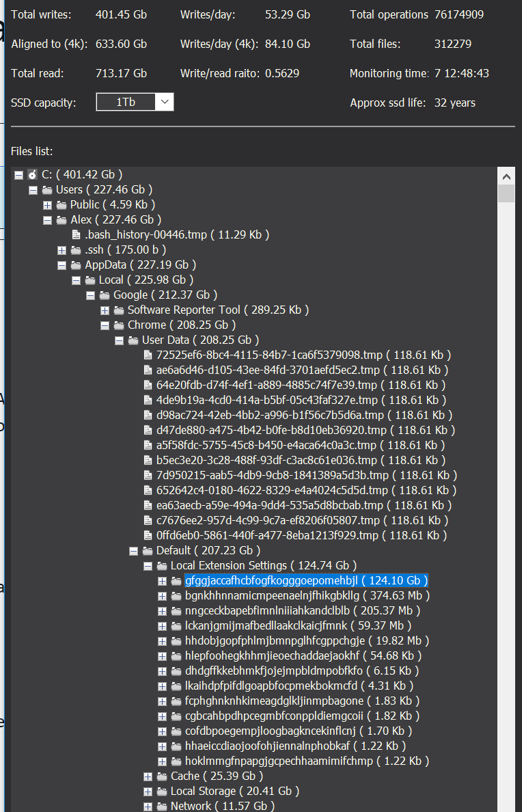
Task: Select the 4de9b19a-4cd0-414a tmp file row
Action: click(x=301, y=401)
